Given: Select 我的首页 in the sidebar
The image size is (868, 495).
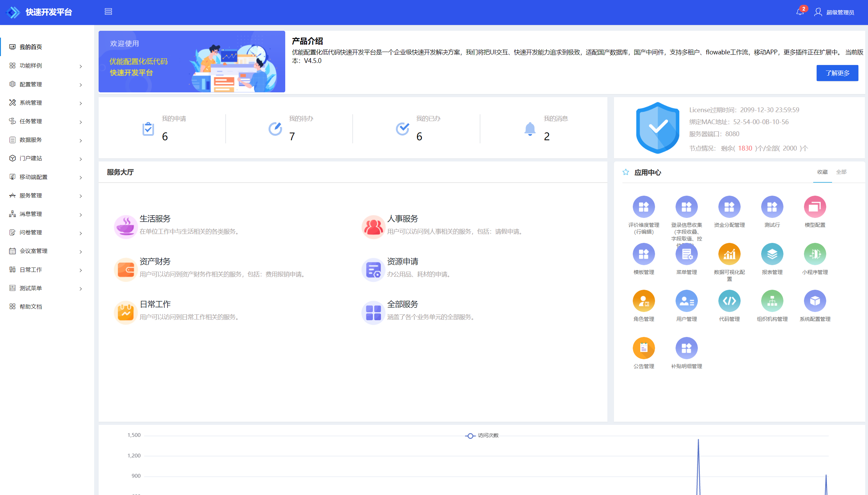Looking at the screenshot, I should click(x=31, y=47).
